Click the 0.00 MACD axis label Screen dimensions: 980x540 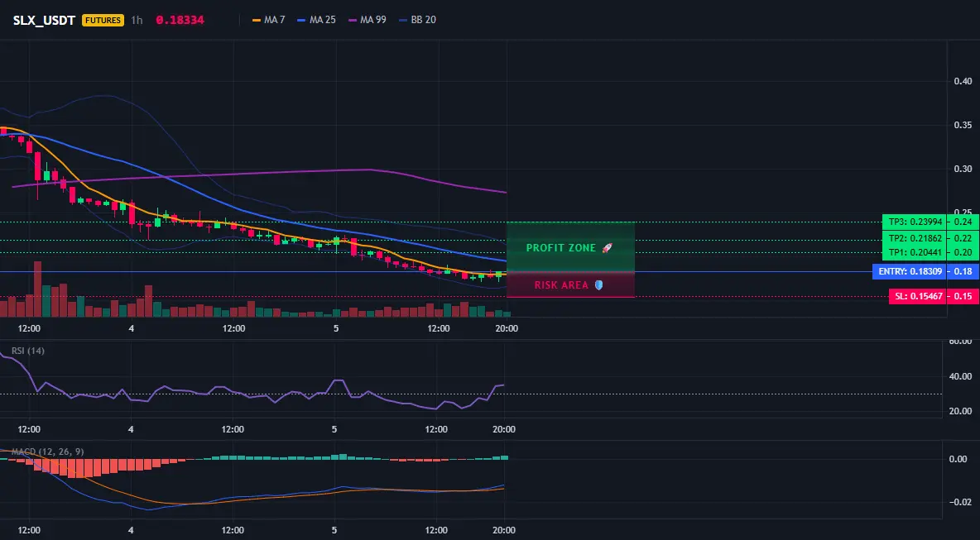tap(958, 459)
